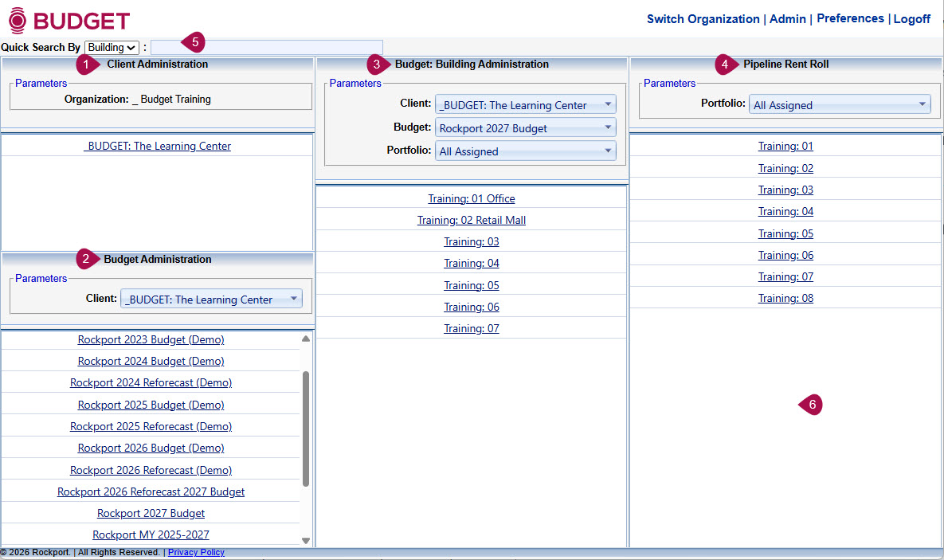Screen dimensions: 944x560
Task: Open Rockport 2026 Reforecast (Demo)
Action: coord(151,470)
